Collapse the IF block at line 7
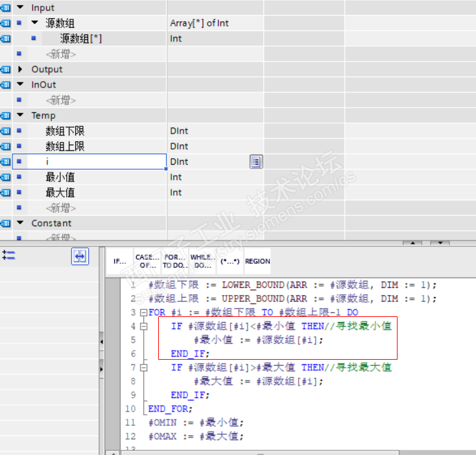The height and width of the screenshot is (455, 476). (143, 367)
